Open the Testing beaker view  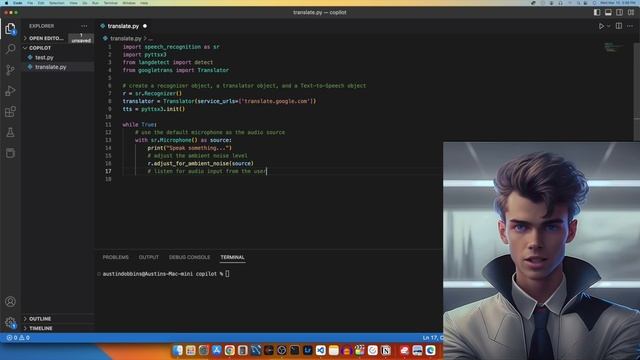point(10,132)
